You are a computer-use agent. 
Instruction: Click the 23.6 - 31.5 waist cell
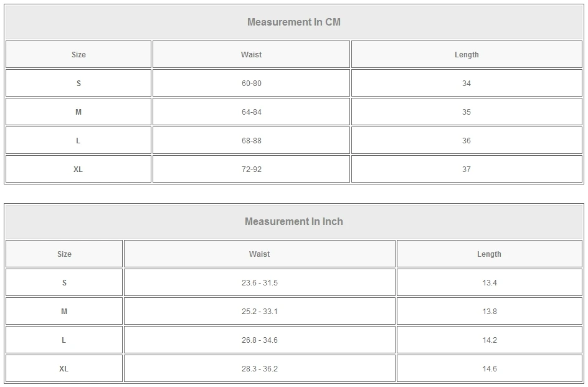[x=259, y=283]
